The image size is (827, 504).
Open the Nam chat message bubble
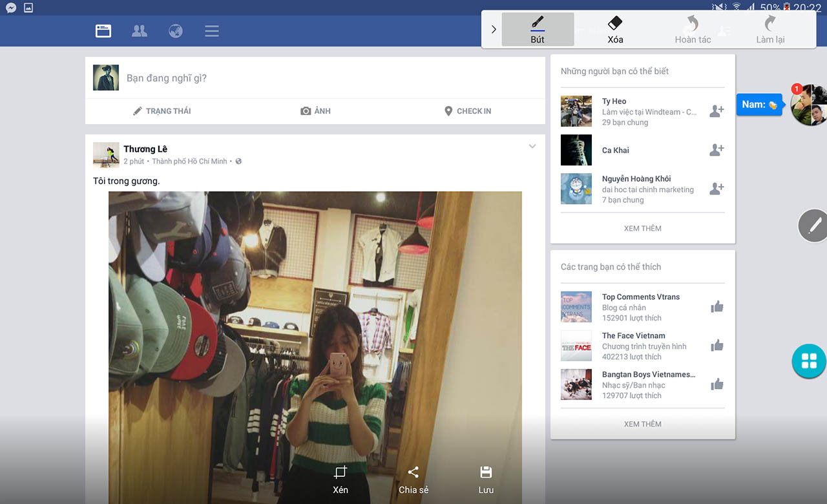click(x=760, y=105)
